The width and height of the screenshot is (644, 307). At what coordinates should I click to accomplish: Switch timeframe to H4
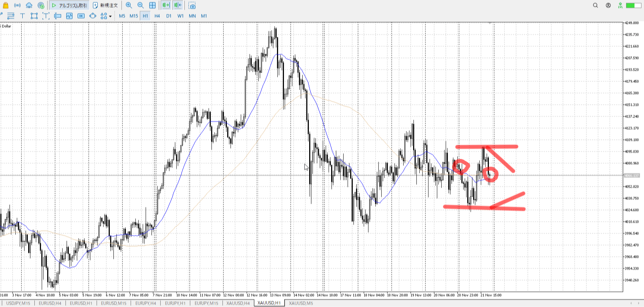[157, 16]
